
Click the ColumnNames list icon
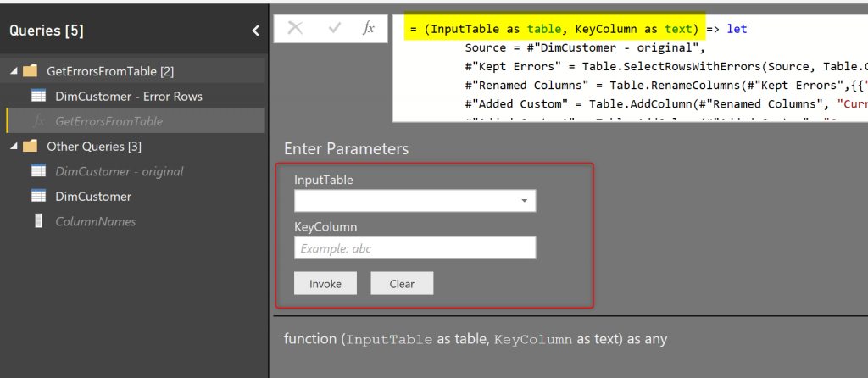click(38, 221)
